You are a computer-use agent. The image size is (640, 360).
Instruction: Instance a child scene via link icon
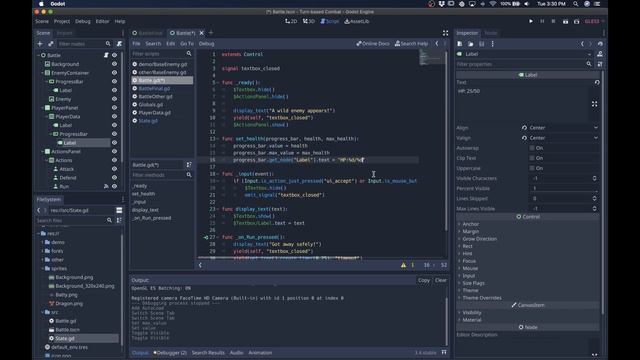[51, 44]
